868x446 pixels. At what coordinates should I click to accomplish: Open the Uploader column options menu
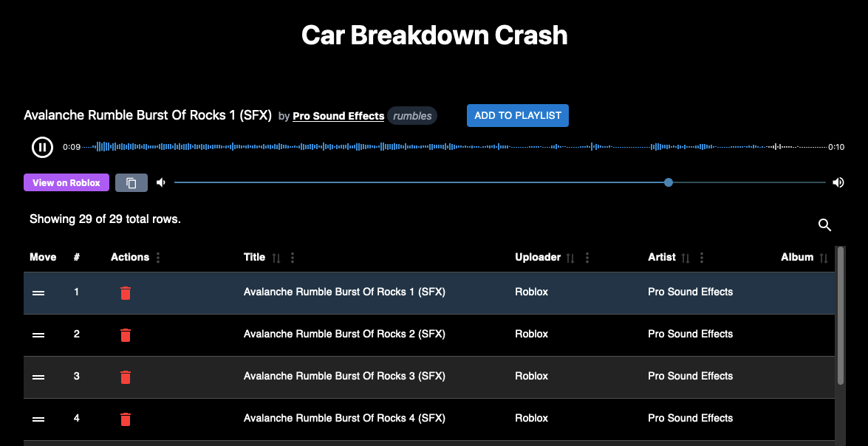[587, 257]
